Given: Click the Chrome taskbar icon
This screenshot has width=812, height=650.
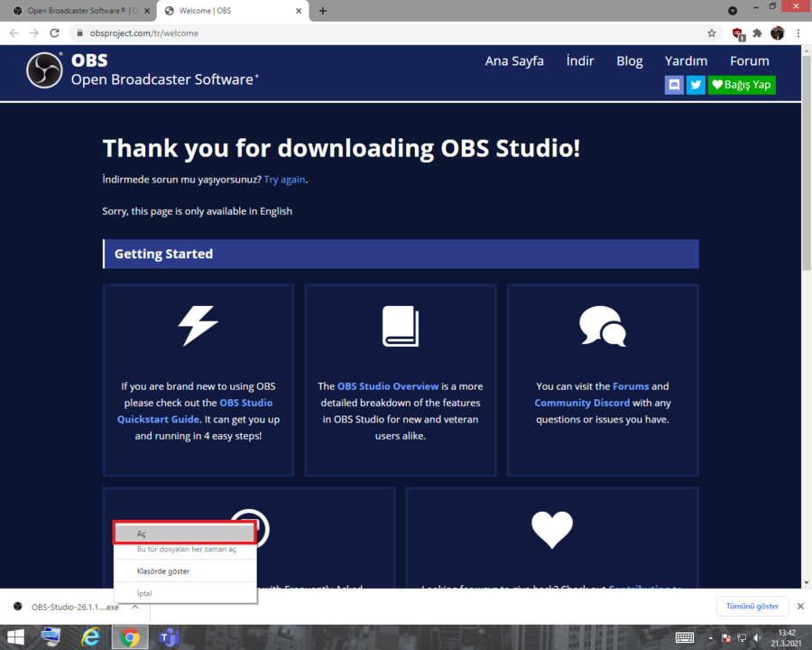Looking at the screenshot, I should tap(129, 637).
